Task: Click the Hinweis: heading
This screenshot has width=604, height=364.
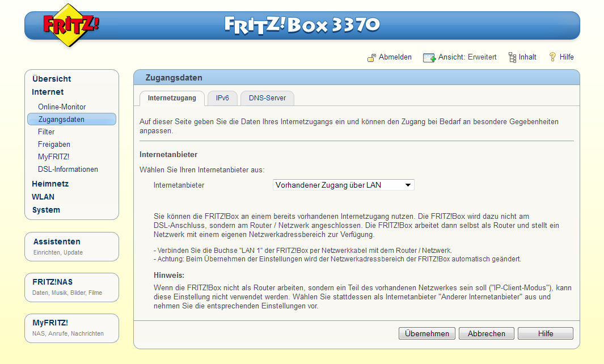Action: (169, 275)
